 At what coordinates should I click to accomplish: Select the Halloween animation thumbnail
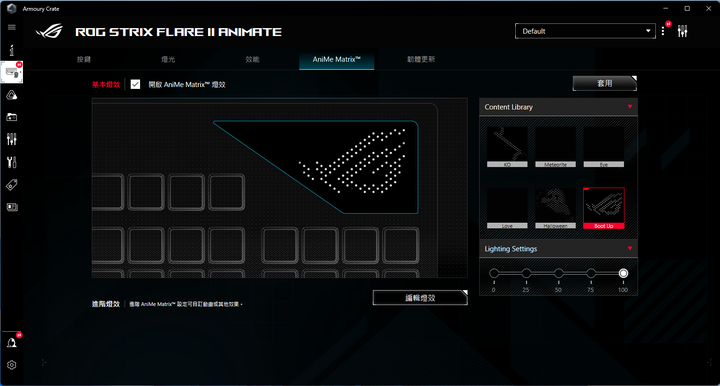click(x=555, y=208)
